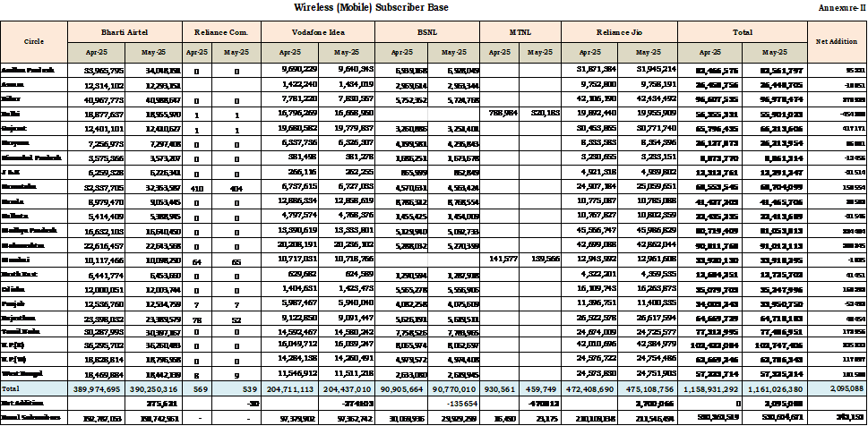The height and width of the screenshot is (426, 868).
Task: Click 'Apr-25' subheader under Bharti Airtel
Action: click(x=96, y=52)
